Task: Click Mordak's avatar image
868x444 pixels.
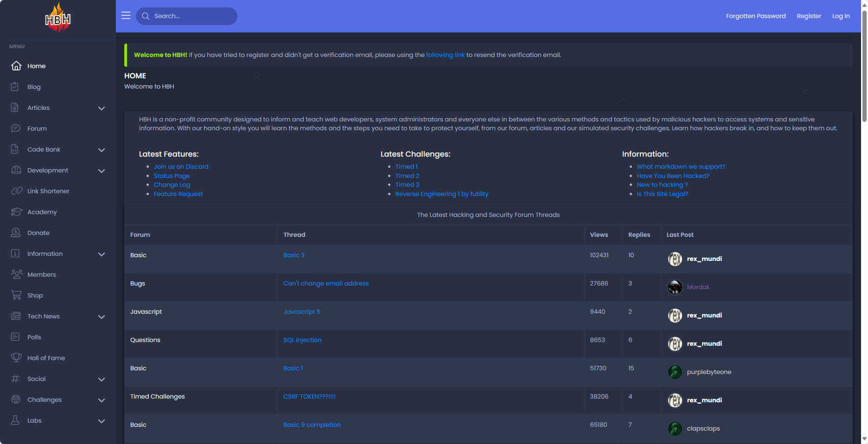Action: tap(675, 287)
